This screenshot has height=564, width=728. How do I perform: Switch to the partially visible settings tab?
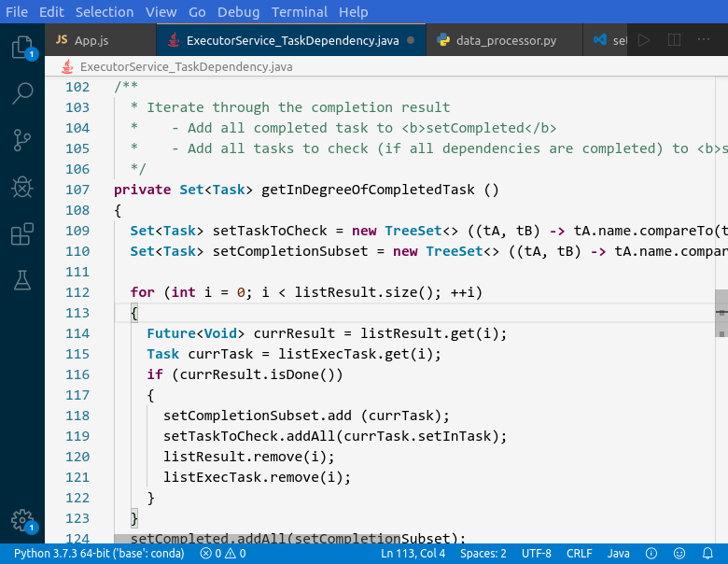606,40
